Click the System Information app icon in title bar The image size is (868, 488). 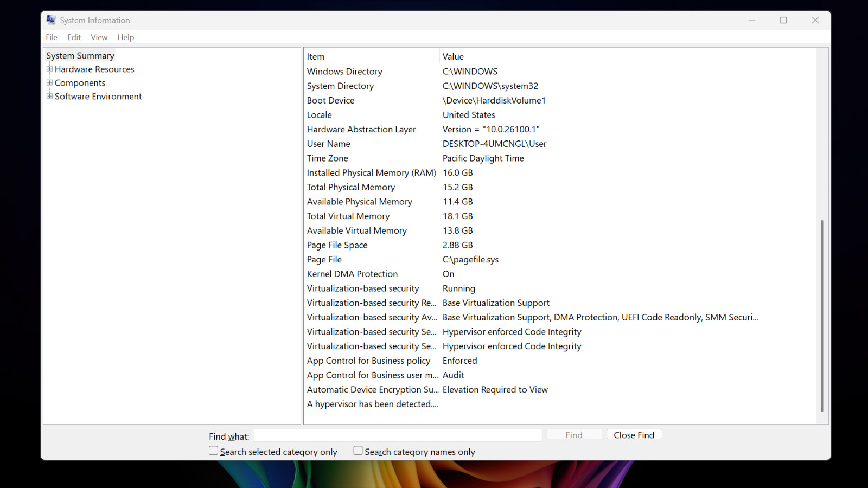(x=51, y=20)
